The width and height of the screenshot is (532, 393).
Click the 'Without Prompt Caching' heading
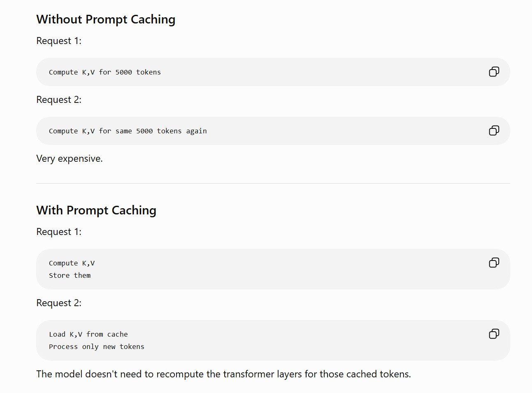pyautogui.click(x=106, y=19)
